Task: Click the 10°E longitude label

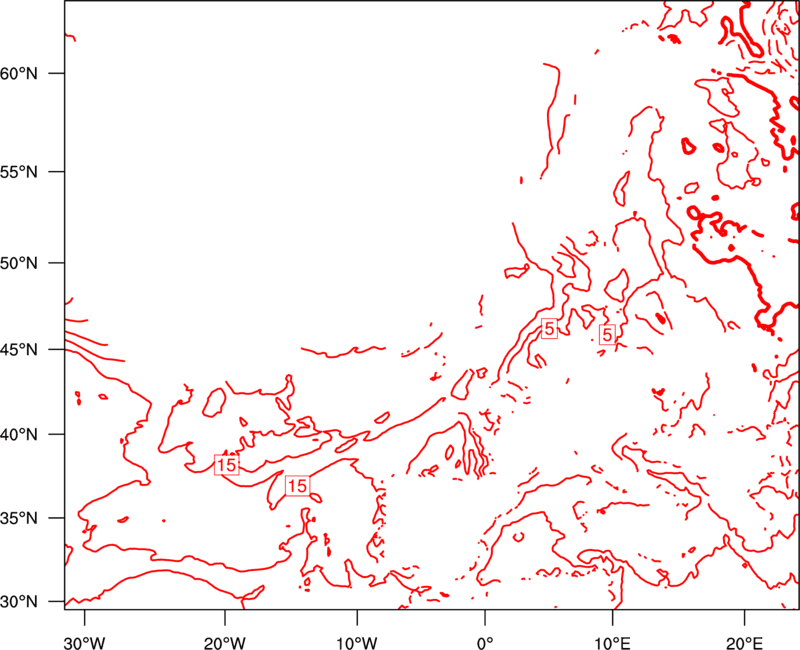Action: tap(612, 643)
